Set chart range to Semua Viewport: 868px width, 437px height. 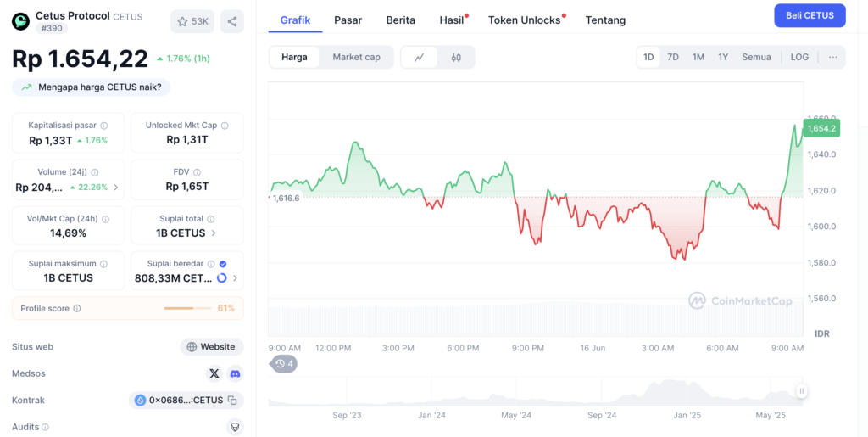point(757,57)
